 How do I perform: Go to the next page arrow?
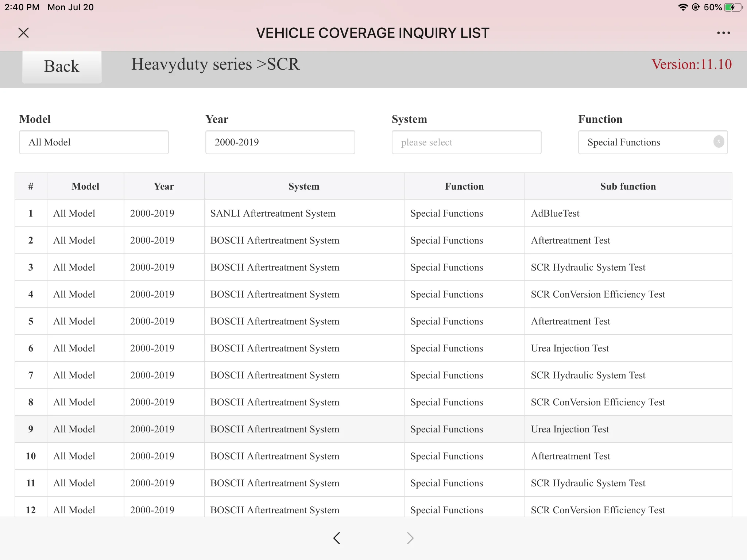[x=410, y=538]
